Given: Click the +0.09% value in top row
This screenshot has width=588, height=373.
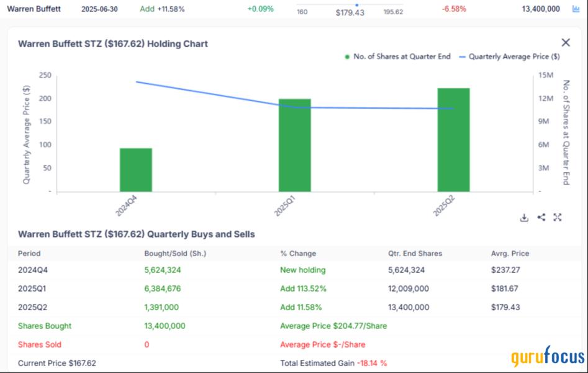Looking at the screenshot, I should (260, 9).
